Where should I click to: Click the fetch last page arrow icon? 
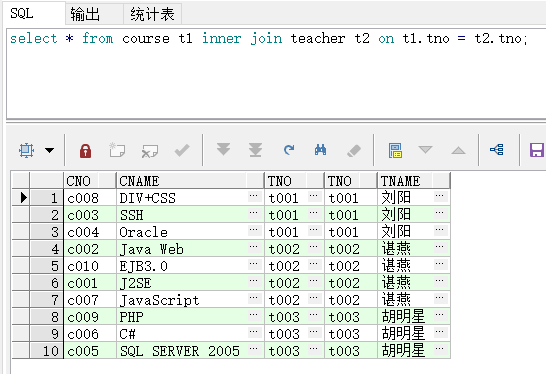(255, 150)
